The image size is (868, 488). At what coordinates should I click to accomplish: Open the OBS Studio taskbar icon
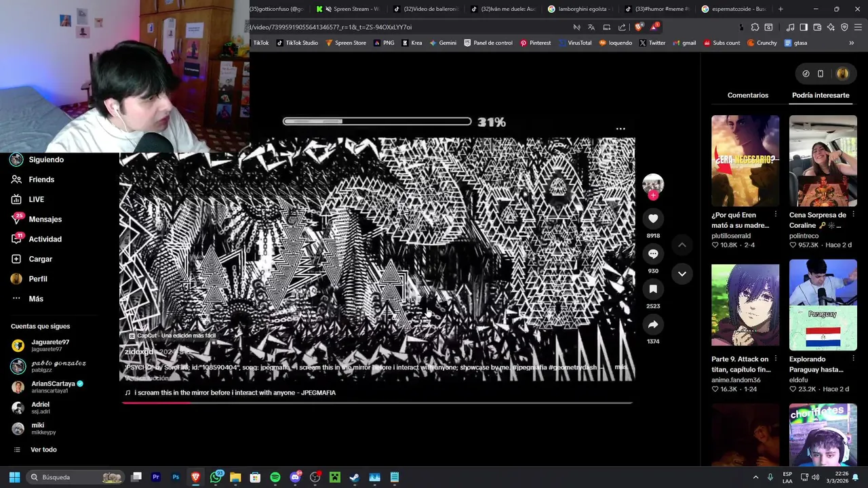(x=315, y=477)
